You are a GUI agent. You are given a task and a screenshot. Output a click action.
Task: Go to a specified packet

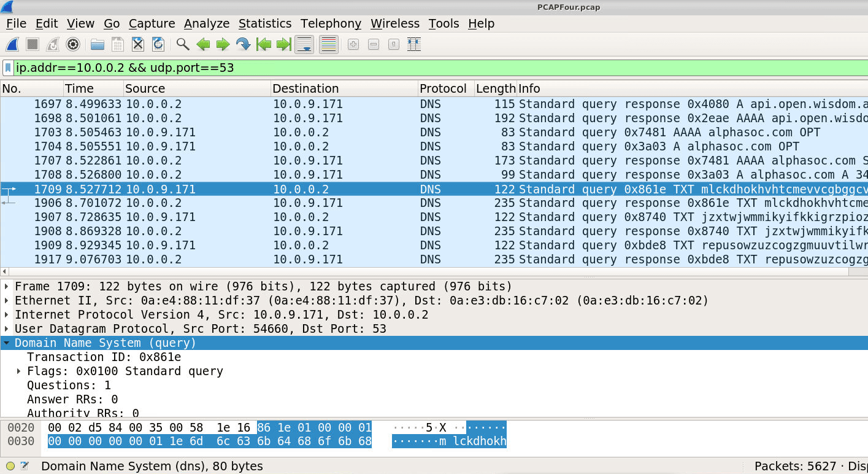point(244,44)
